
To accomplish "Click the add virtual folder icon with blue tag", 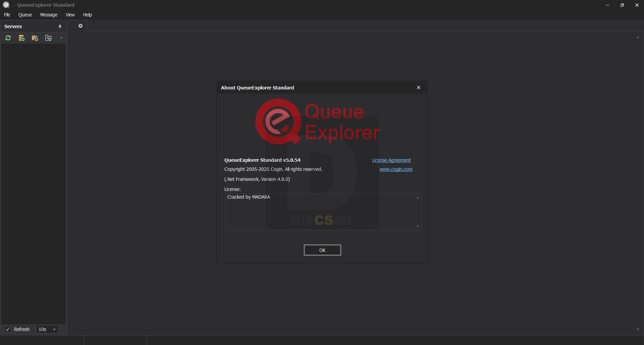I will point(48,38).
